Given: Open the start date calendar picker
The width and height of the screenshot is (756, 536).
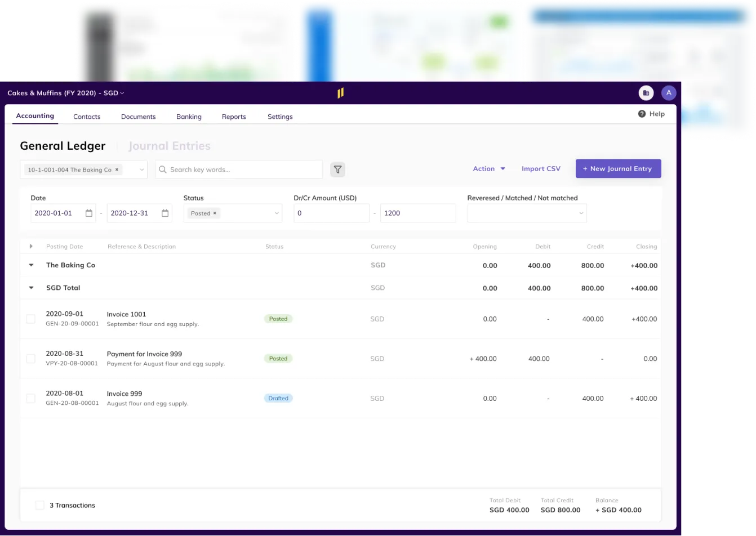Looking at the screenshot, I should (x=88, y=213).
